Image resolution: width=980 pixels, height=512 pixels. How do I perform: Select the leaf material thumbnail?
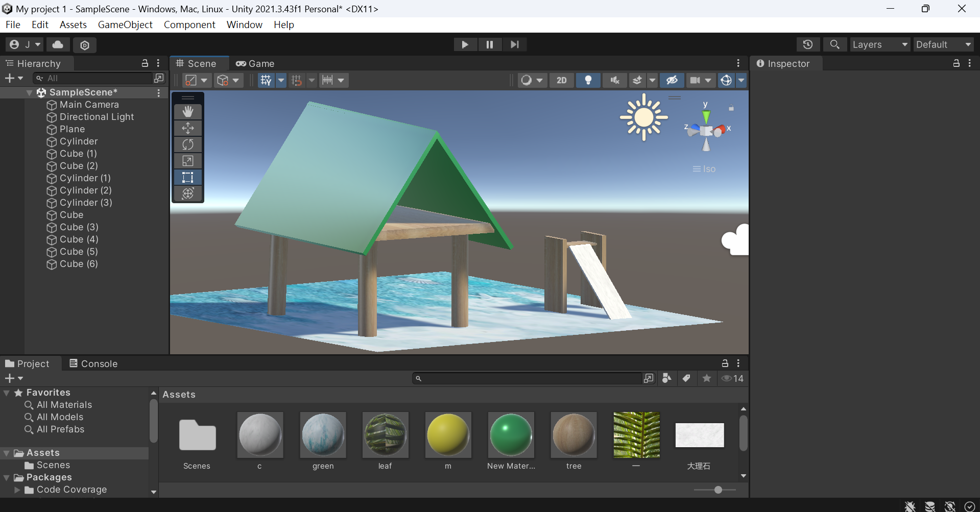[x=385, y=435]
